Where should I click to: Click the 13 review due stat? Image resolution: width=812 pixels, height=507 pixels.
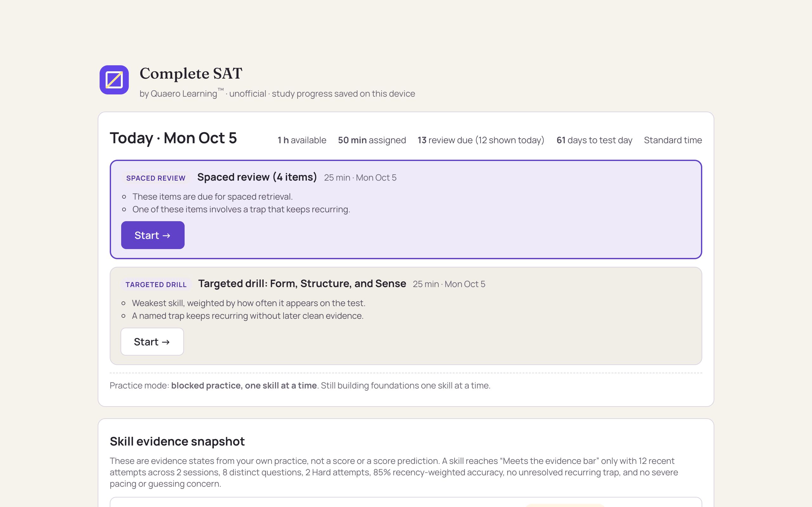point(481,140)
